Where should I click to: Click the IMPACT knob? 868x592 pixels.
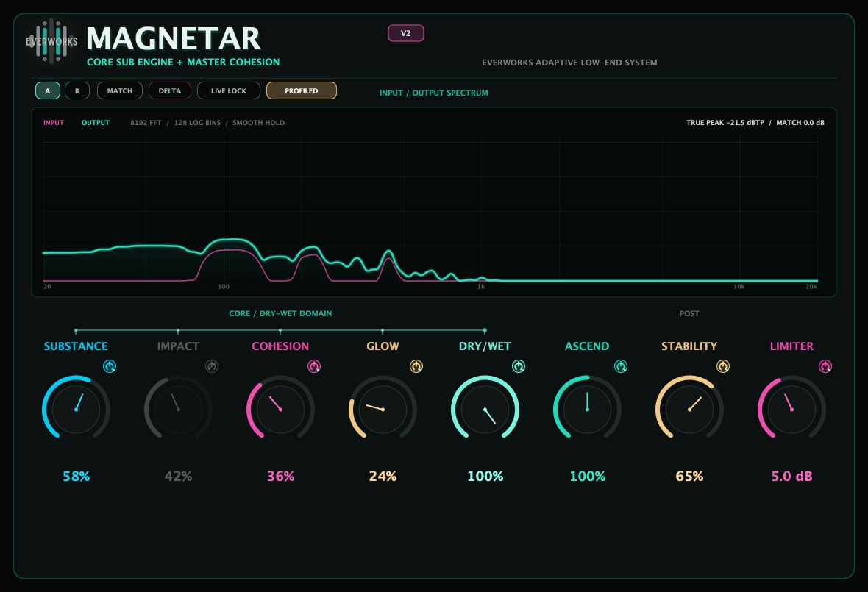(178, 410)
